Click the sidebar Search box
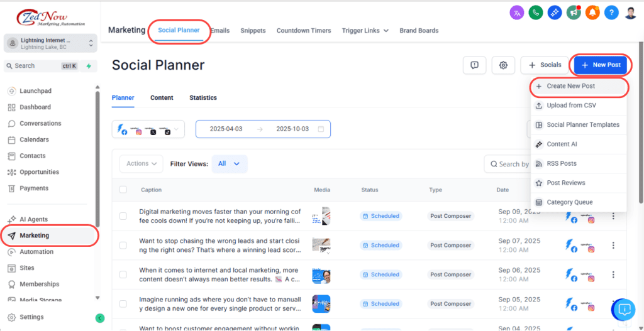644x331 pixels. pyautogui.click(x=41, y=65)
